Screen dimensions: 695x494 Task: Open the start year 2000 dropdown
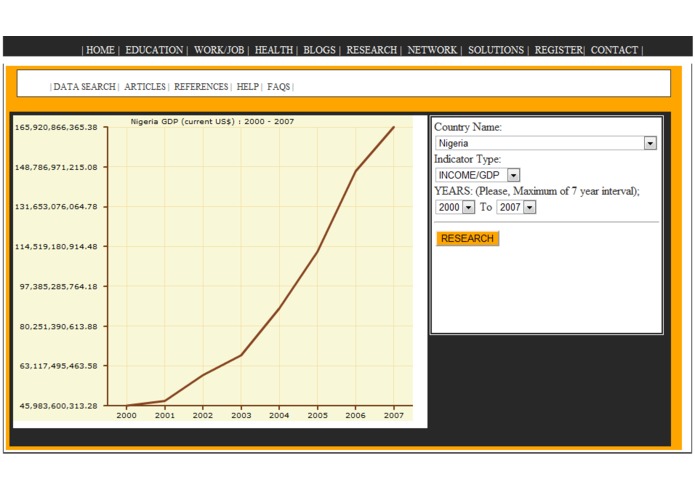468,207
